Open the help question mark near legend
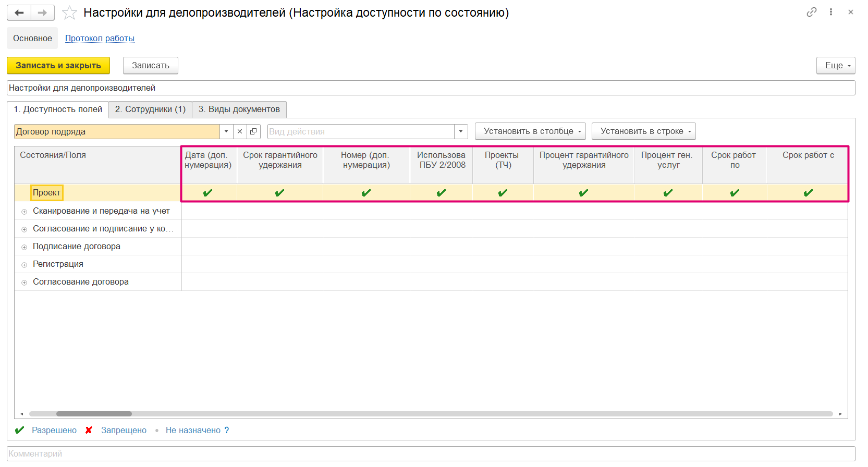The width and height of the screenshot is (868, 467). (227, 430)
